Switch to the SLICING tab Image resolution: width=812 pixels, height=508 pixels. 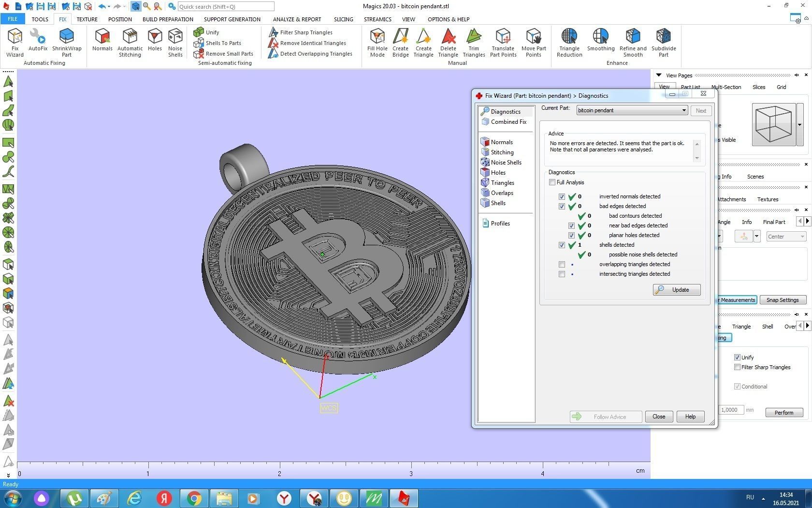click(343, 19)
